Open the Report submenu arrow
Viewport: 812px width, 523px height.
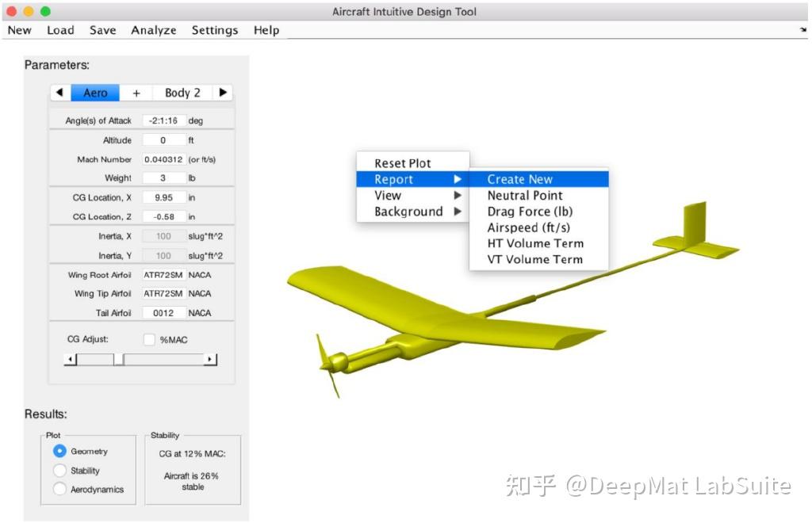459,179
